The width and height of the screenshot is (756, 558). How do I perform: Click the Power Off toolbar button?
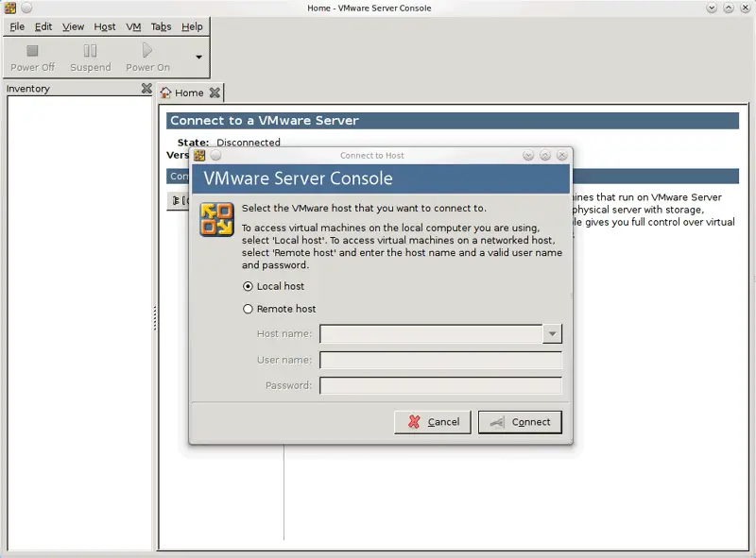[x=33, y=58]
